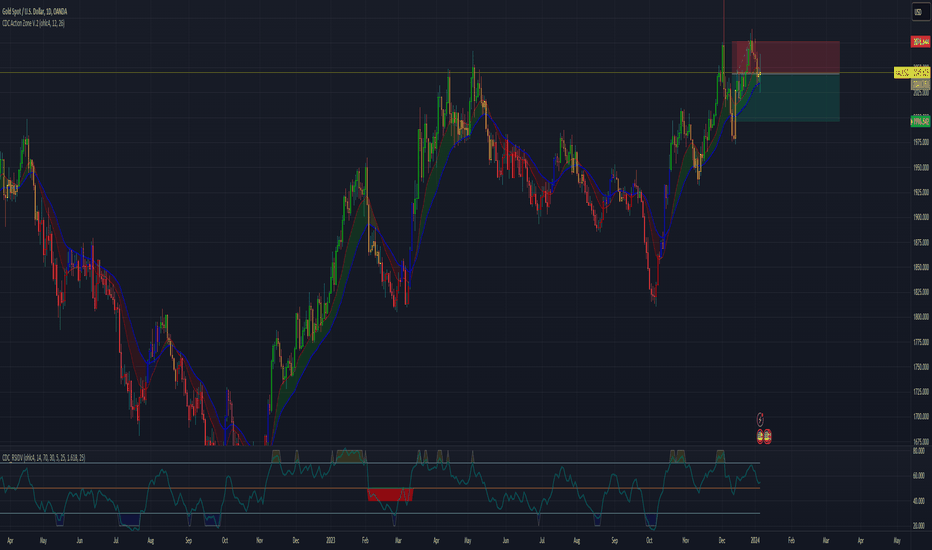Click the 1700.000 price axis label
Screen dimensions: 932x550
pyautogui.click(x=921, y=417)
